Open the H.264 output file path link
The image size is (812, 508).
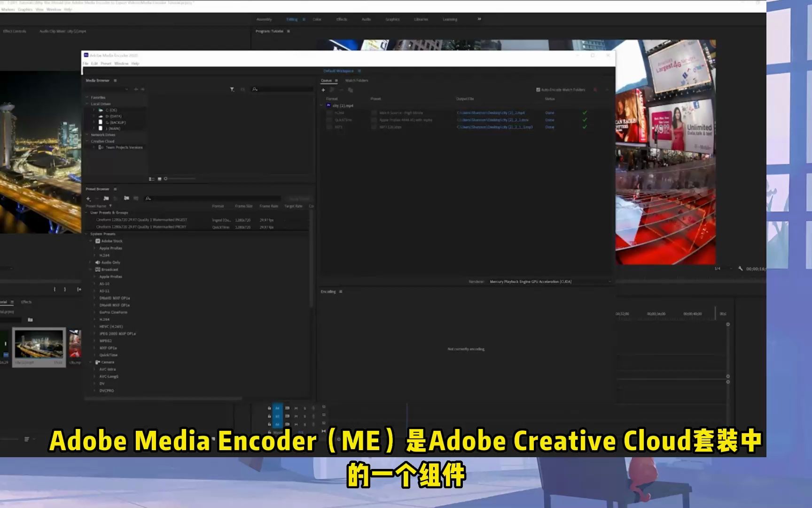pos(491,113)
